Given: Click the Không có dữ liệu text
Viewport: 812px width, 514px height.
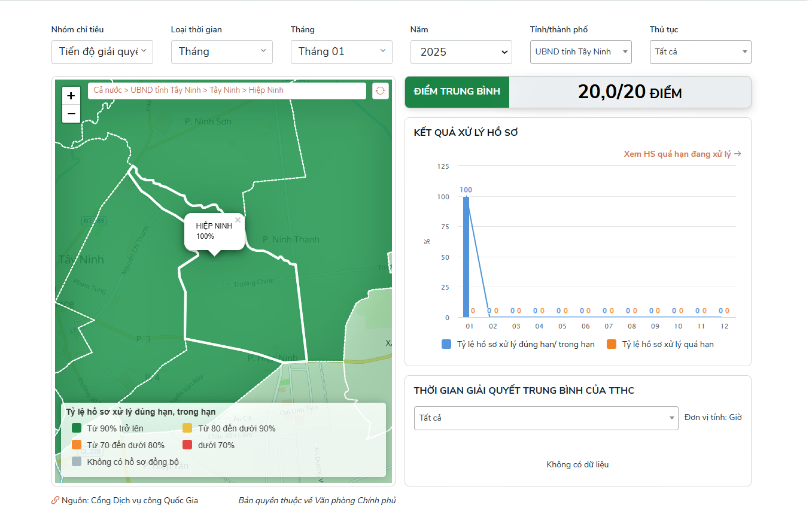Looking at the screenshot, I should point(577,464).
